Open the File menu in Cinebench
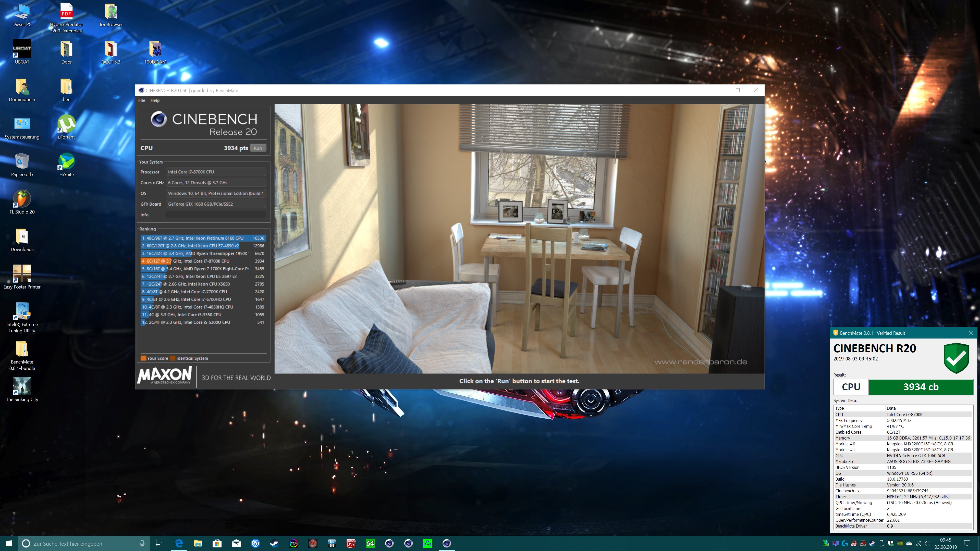The image size is (980, 551). tap(142, 101)
